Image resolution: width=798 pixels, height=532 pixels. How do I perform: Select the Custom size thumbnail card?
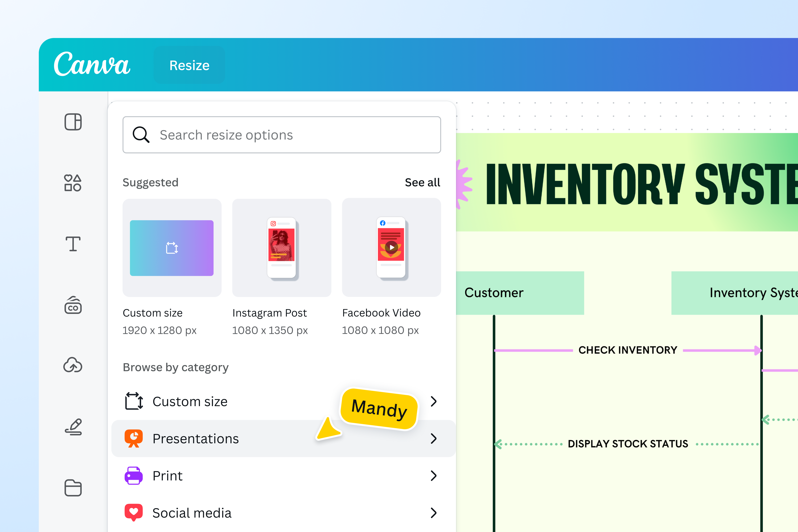tap(172, 248)
